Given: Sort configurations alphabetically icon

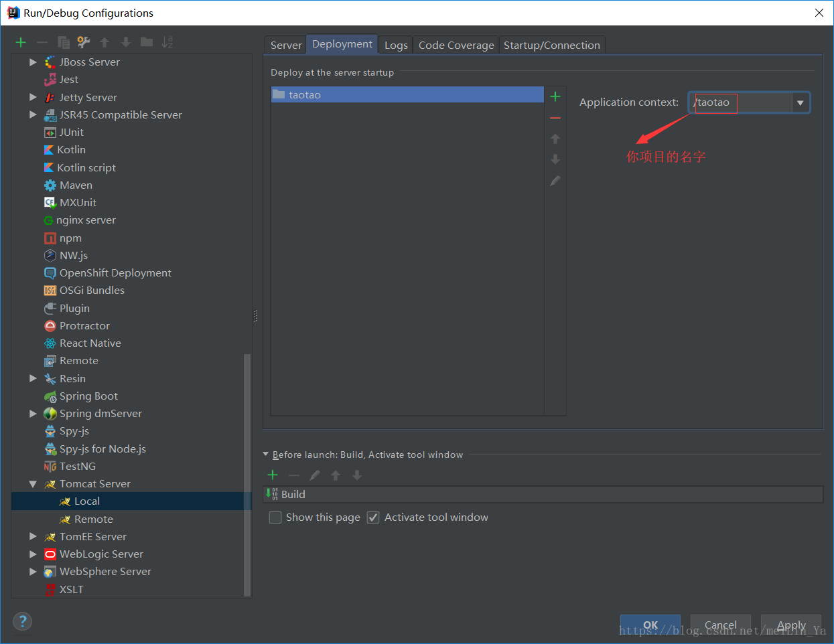Looking at the screenshot, I should (x=167, y=42).
